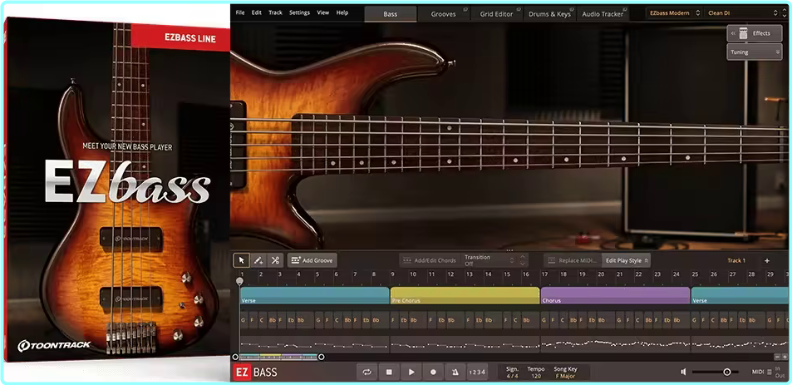792x385 pixels.
Task: Collapse the Effects panel with arrows
Action: [x=733, y=33]
